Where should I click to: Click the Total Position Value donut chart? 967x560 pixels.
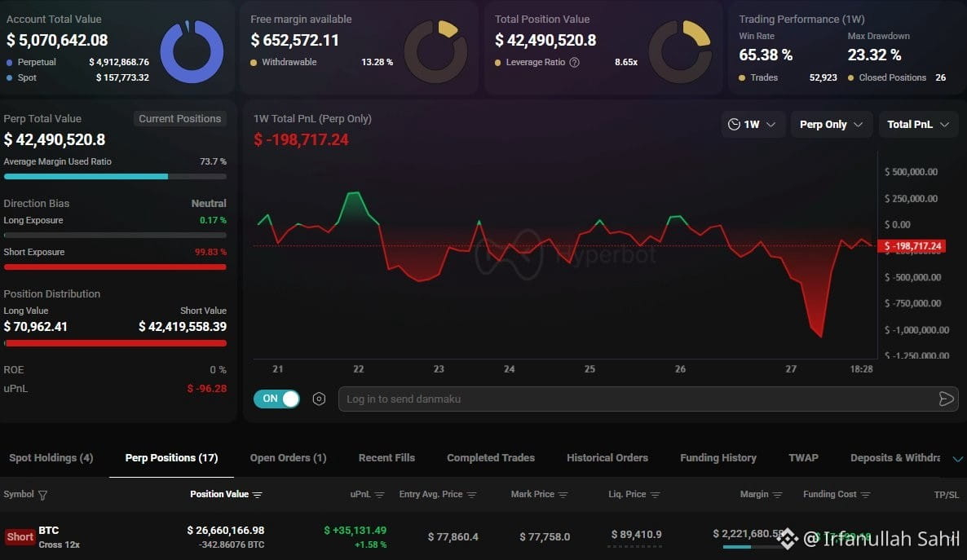(x=680, y=52)
